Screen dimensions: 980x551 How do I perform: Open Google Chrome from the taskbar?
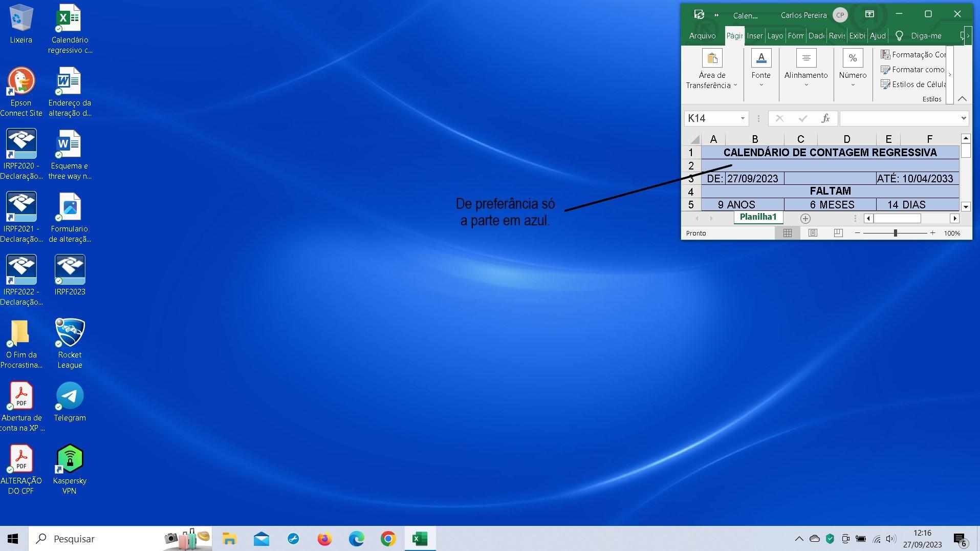[x=388, y=539]
